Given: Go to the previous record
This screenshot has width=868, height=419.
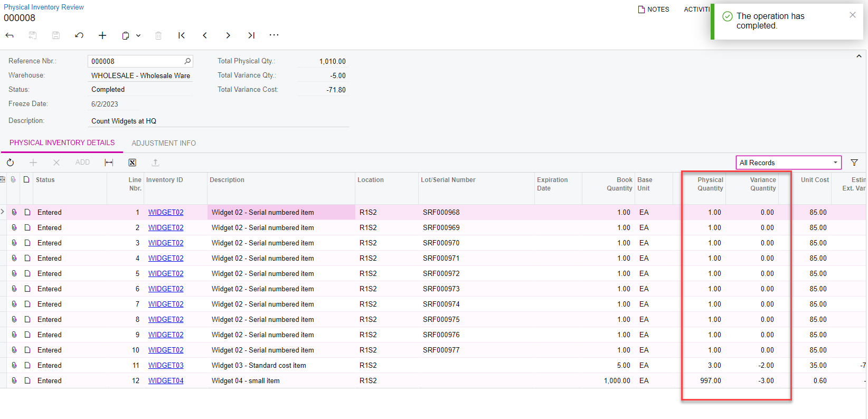Looking at the screenshot, I should (205, 35).
